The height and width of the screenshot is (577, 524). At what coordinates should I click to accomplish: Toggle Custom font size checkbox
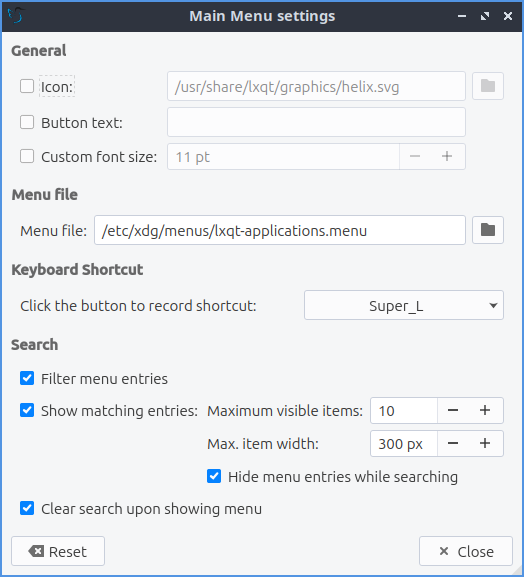point(27,156)
